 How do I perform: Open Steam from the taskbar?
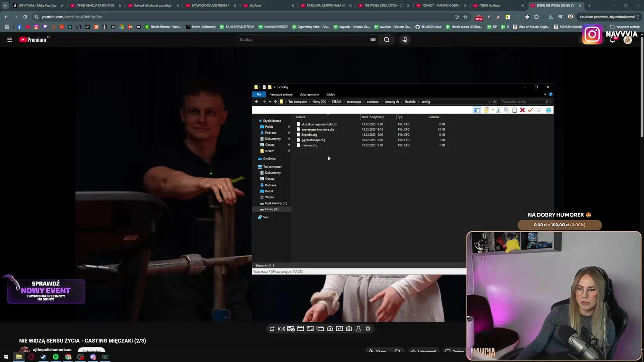pyautogui.click(x=43, y=357)
